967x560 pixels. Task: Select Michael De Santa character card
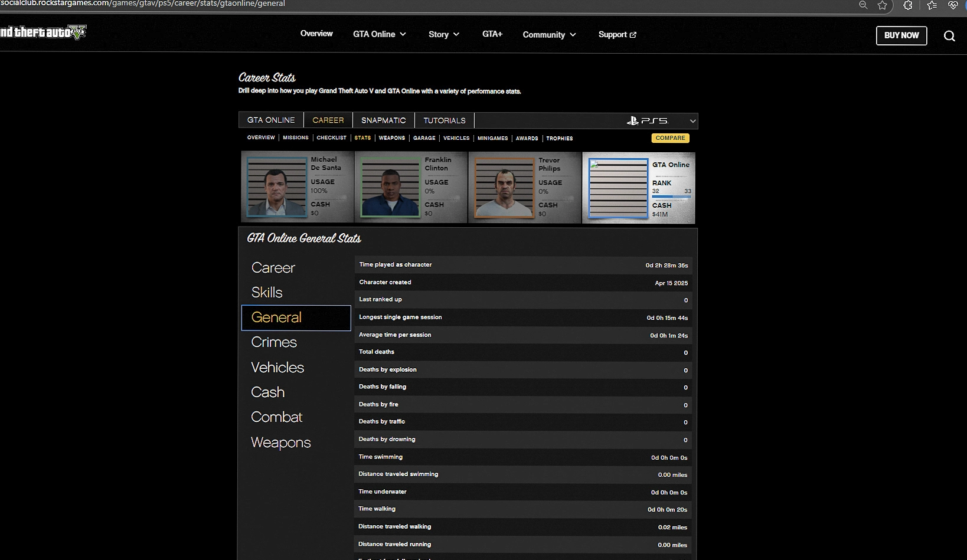coord(297,186)
